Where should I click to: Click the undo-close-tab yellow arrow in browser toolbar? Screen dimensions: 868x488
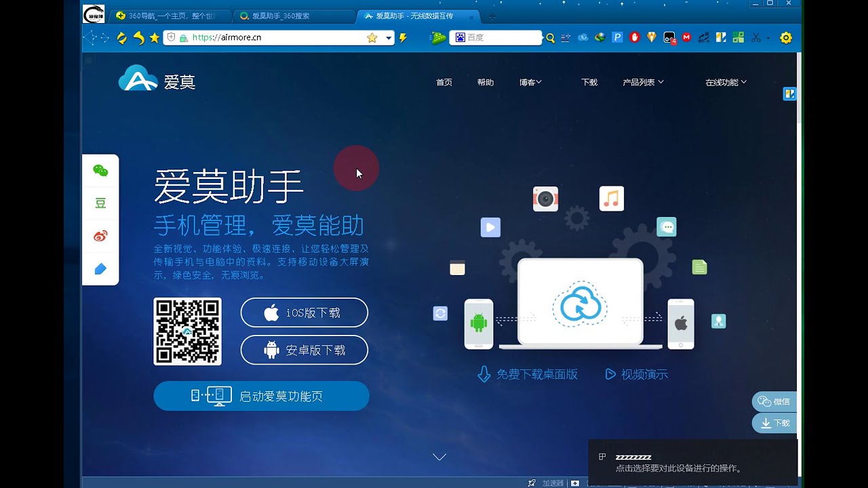click(138, 38)
